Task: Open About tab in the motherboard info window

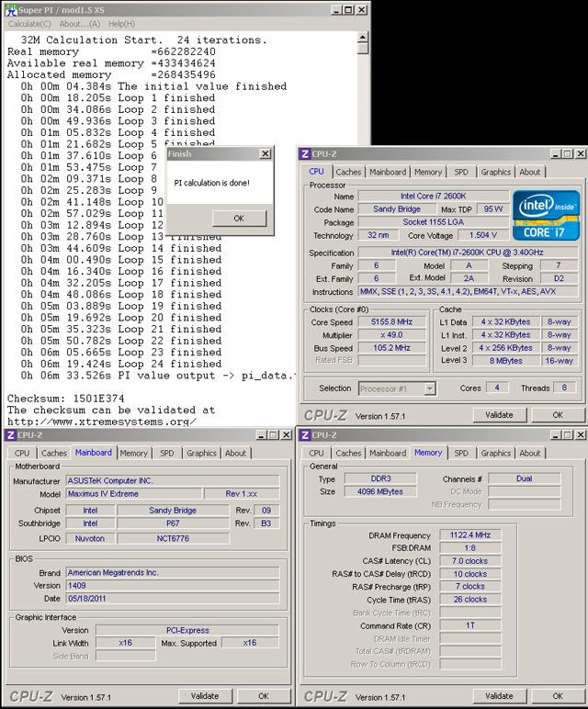Action: point(236,453)
